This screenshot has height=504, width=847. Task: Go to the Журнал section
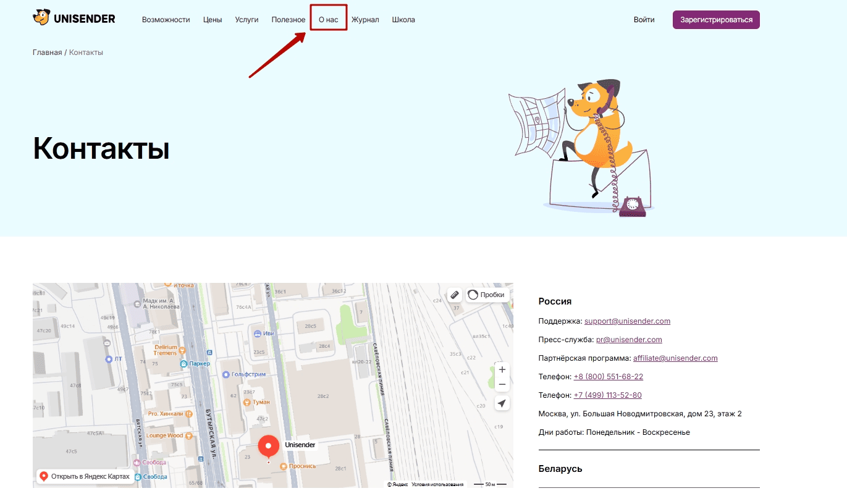tap(365, 20)
